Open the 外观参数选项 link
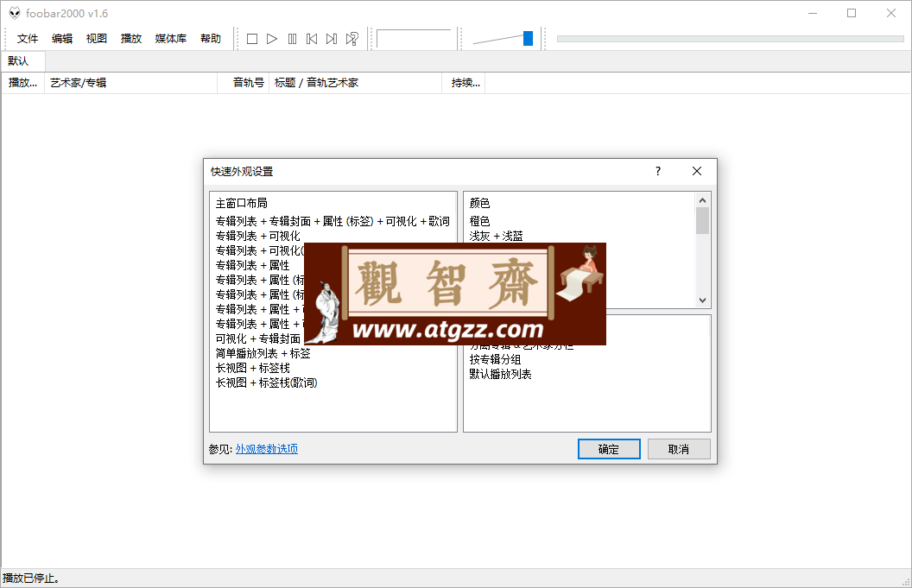 [x=266, y=449]
